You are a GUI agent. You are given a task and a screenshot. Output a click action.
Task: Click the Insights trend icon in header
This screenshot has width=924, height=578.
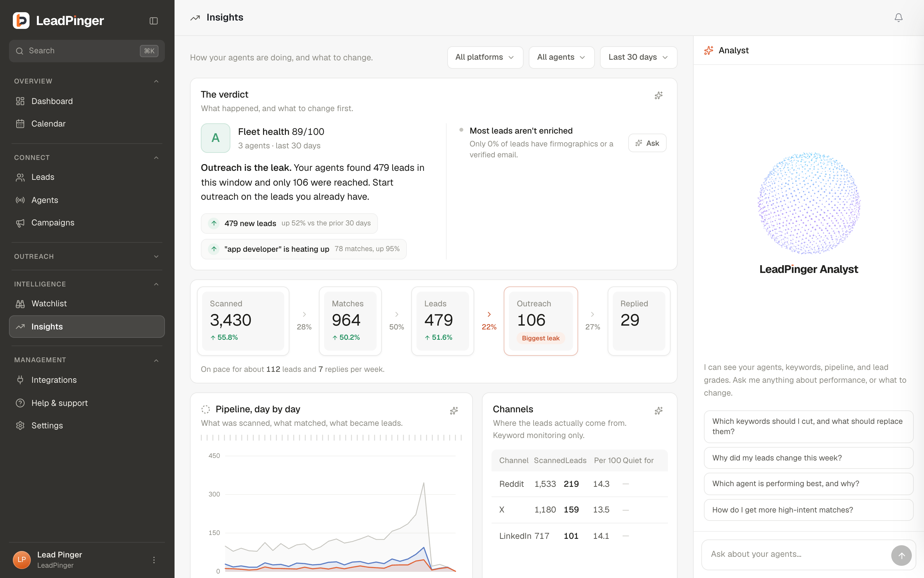[x=195, y=18]
